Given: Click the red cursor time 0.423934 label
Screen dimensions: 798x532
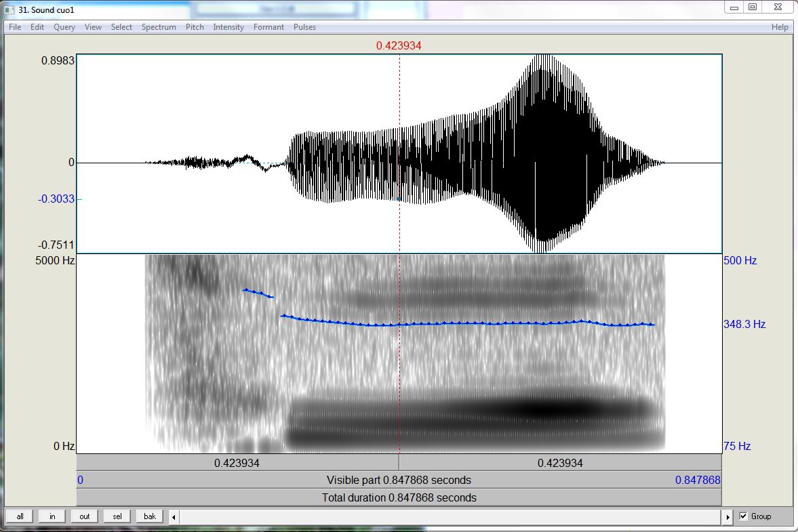Looking at the screenshot, I should (x=399, y=46).
